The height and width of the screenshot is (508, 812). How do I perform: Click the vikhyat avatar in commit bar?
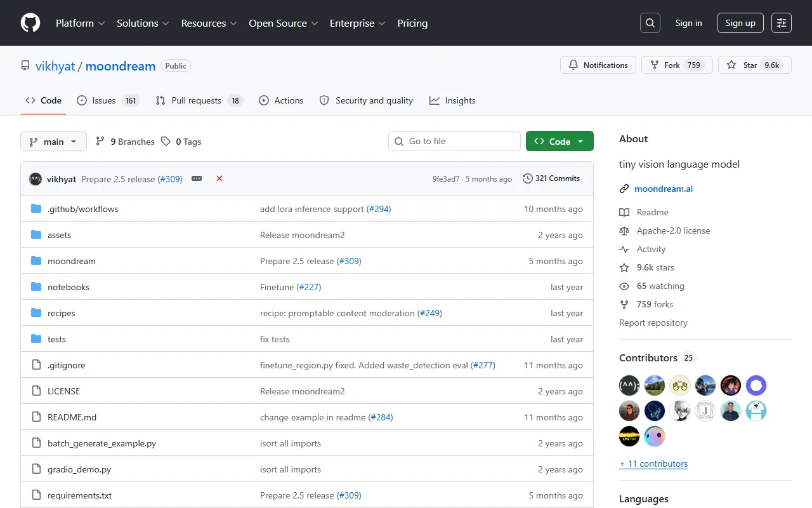click(36, 179)
